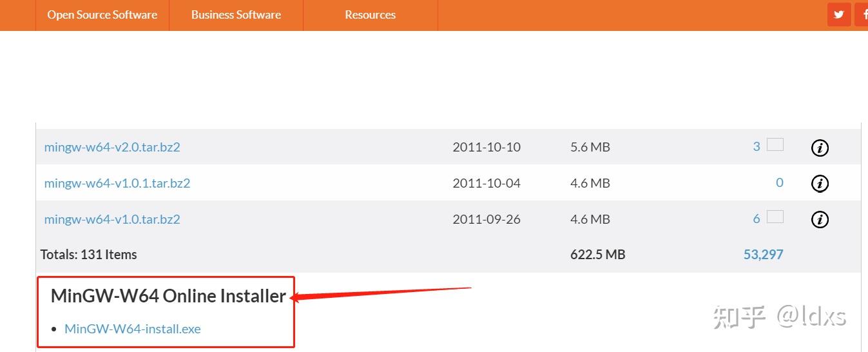
Task: Select the total size 622.5 MB
Action: pyautogui.click(x=598, y=255)
